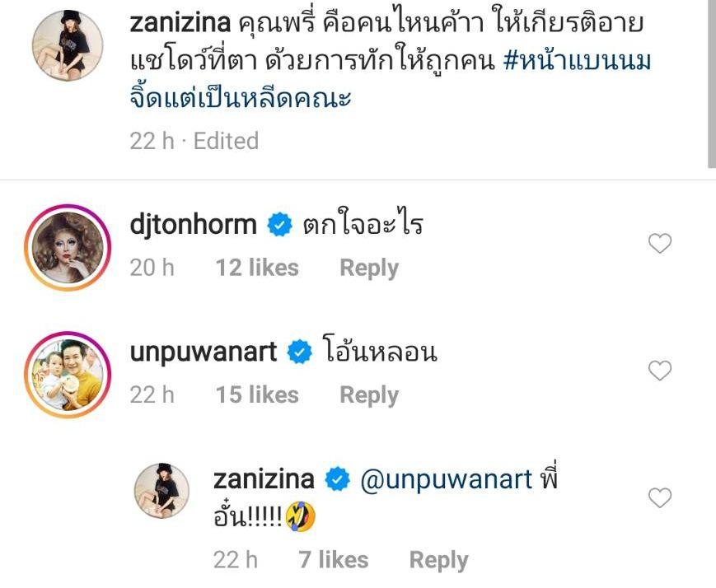Like djtonhorm's comment with the heart icon
Screen dimensions: 716x588
click(660, 243)
